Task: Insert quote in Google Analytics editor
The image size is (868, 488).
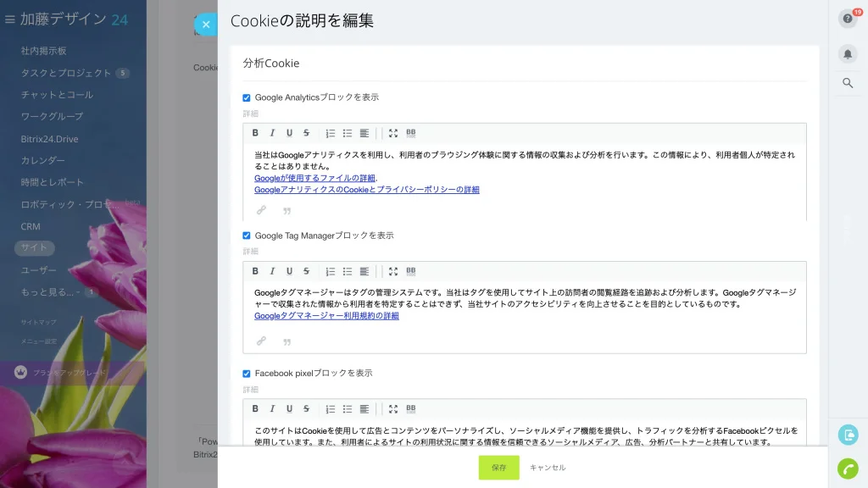Action: [287, 211]
